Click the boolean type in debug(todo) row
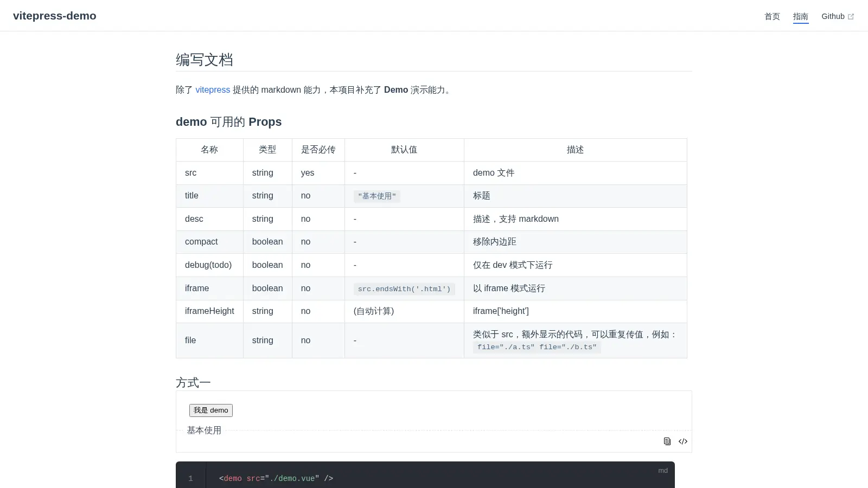The width and height of the screenshot is (868, 488). coord(267,265)
